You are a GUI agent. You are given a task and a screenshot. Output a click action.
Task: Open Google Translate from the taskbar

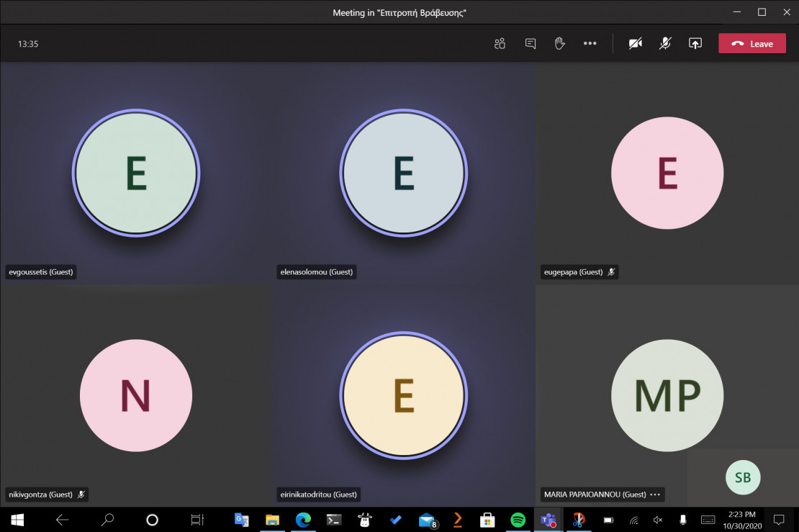coord(242,520)
